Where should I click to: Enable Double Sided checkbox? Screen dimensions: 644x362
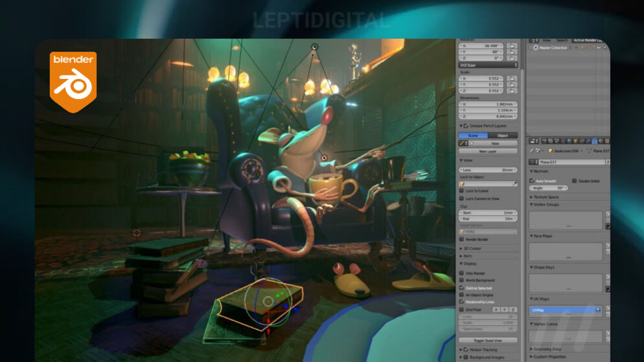(x=575, y=181)
